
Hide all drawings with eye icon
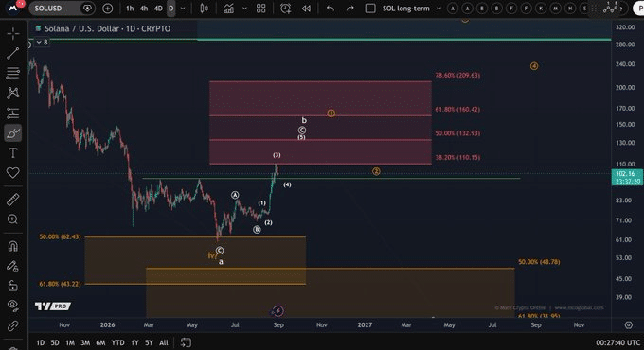(12, 305)
